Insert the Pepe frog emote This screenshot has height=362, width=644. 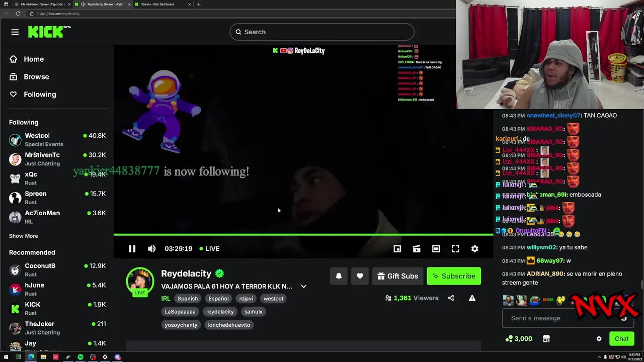coord(534,300)
